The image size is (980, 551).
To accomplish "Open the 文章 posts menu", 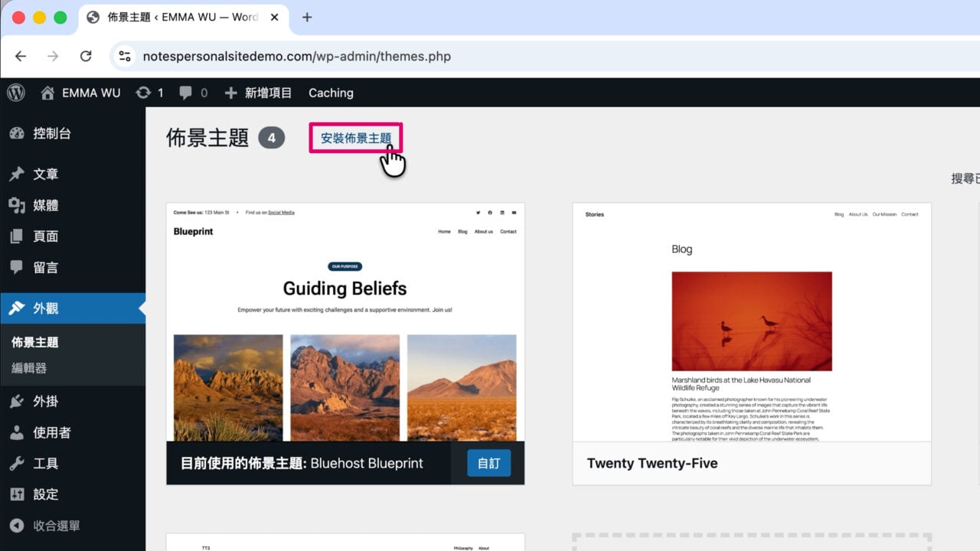I will pos(46,174).
